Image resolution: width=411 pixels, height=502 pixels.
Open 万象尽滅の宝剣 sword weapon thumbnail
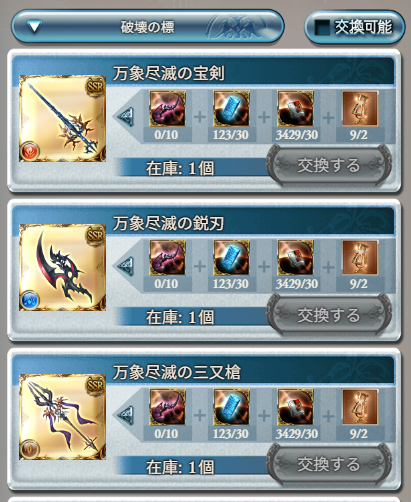click(62, 119)
